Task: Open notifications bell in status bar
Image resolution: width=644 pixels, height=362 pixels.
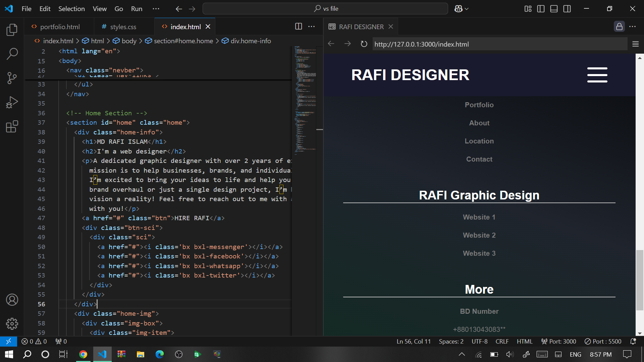Action: tap(633, 341)
